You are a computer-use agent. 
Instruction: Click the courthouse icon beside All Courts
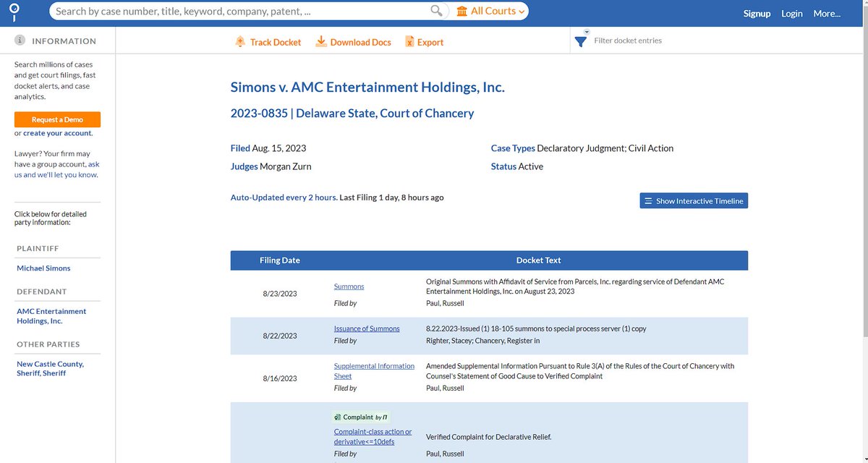(x=463, y=11)
